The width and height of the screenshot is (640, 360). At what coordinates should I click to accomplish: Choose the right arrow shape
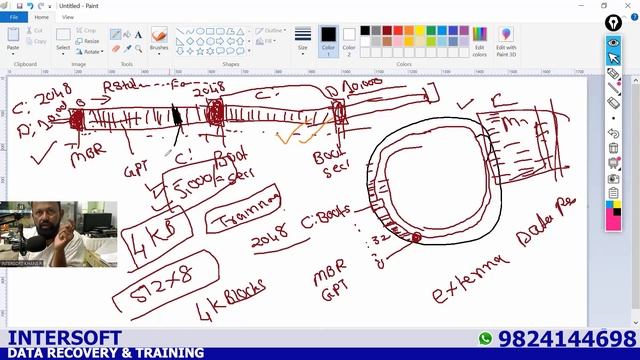(x=220, y=41)
